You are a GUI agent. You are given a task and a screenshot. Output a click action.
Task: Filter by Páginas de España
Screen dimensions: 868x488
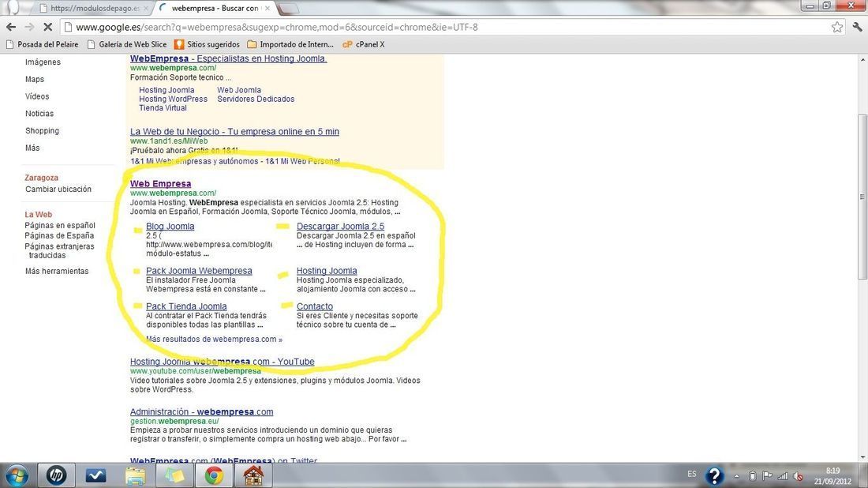click(59, 235)
